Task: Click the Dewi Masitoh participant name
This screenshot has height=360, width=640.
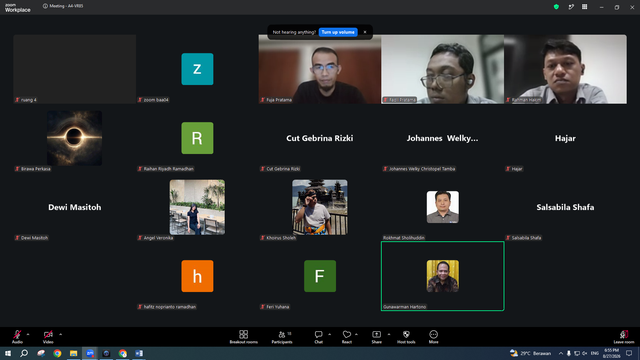Action: (75, 207)
